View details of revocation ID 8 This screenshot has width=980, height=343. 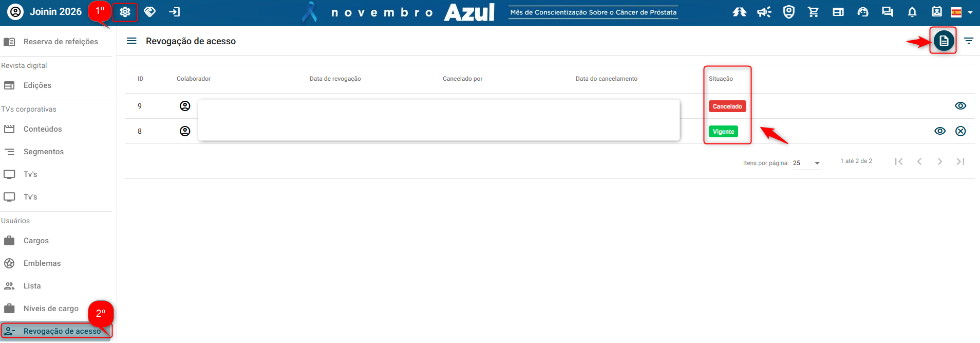click(x=939, y=131)
